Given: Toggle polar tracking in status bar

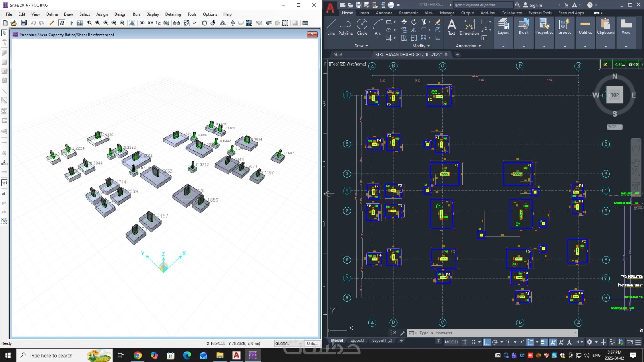Looking at the screenshot, I should [495, 342].
